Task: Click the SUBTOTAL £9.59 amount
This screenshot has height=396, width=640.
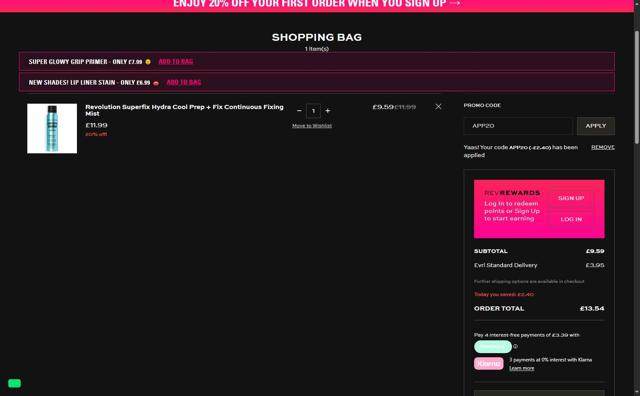Action: coord(595,251)
